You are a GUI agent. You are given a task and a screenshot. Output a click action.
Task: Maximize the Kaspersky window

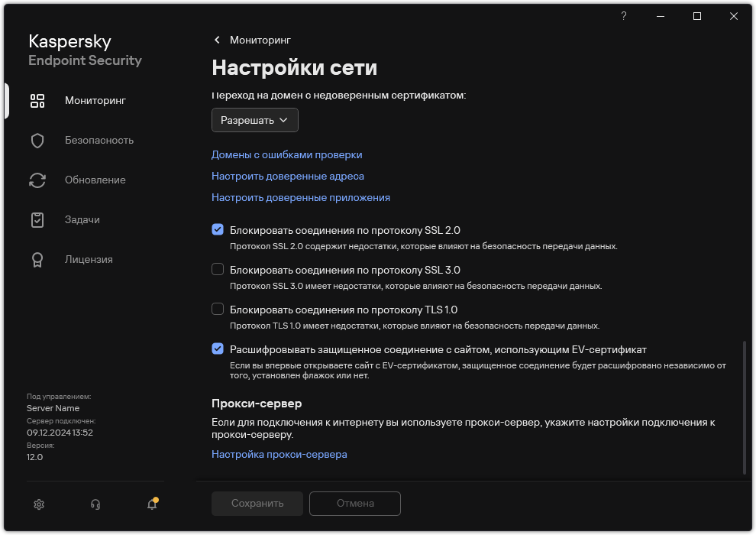pyautogui.click(x=696, y=16)
